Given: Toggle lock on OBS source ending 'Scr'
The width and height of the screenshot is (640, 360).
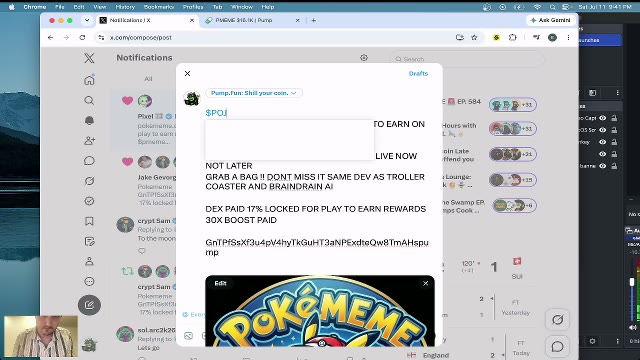Looking at the screenshot, I should click(614, 130).
